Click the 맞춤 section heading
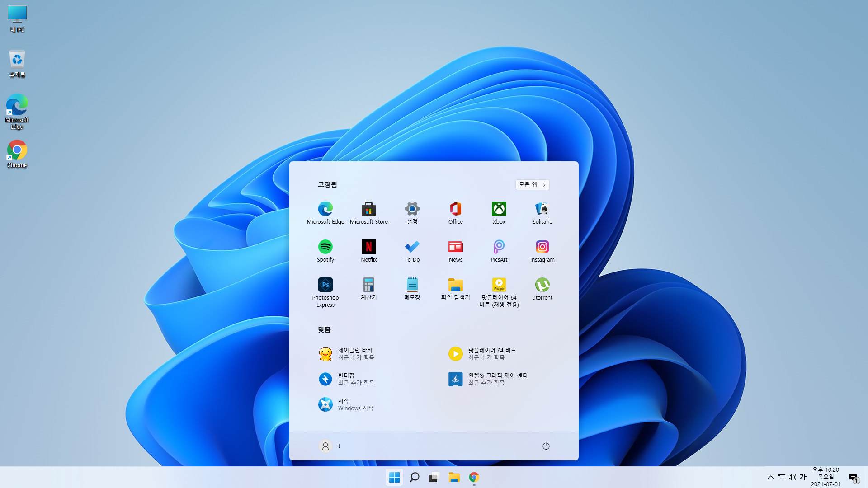This screenshot has height=488, width=868. 324,329
